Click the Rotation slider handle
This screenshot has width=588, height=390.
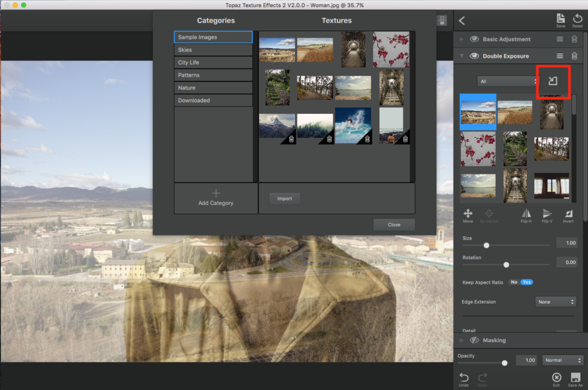pos(506,265)
